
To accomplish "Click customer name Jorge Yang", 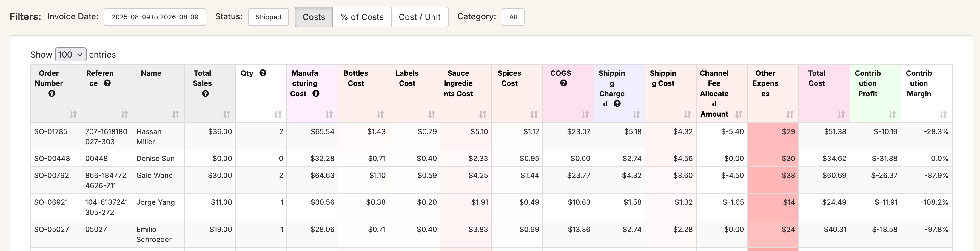I will (155, 202).
